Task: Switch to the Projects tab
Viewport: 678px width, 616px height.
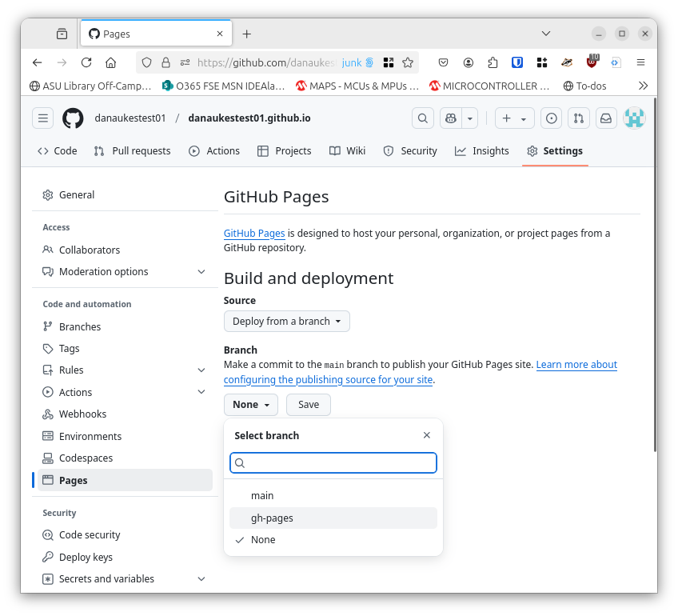Action: 284,151
